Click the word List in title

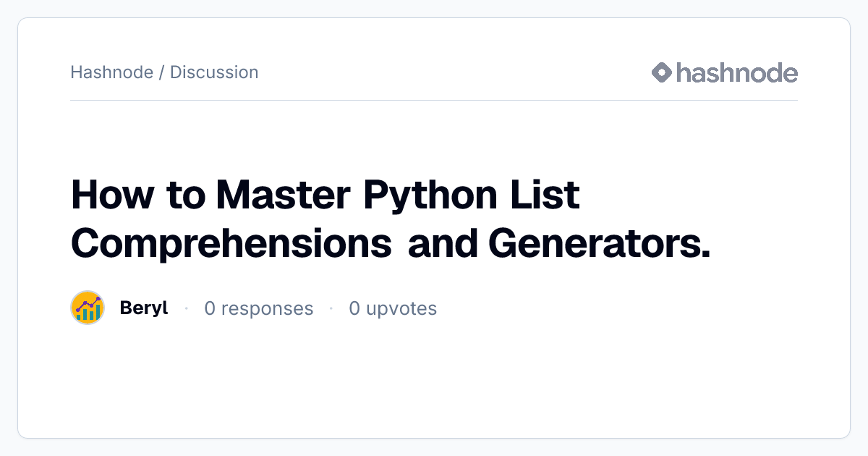[x=549, y=194]
